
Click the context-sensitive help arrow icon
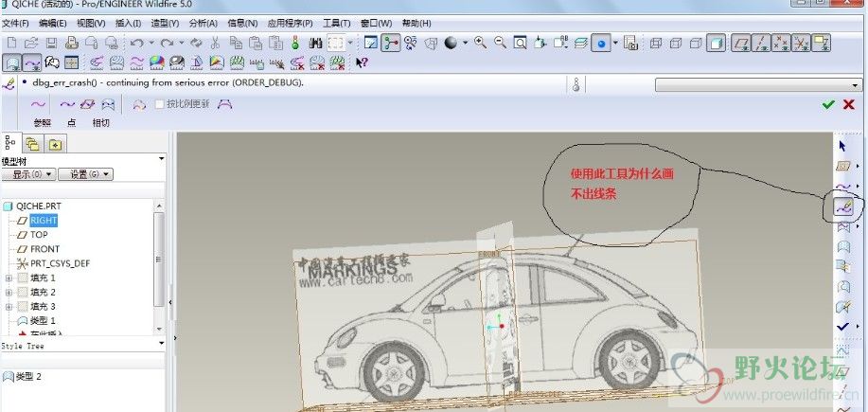tap(362, 63)
